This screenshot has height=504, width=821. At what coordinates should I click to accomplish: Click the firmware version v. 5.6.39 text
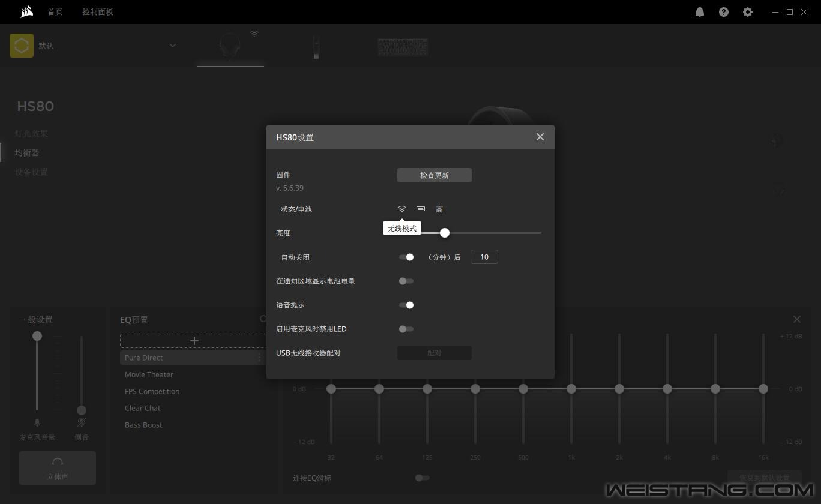tap(290, 188)
